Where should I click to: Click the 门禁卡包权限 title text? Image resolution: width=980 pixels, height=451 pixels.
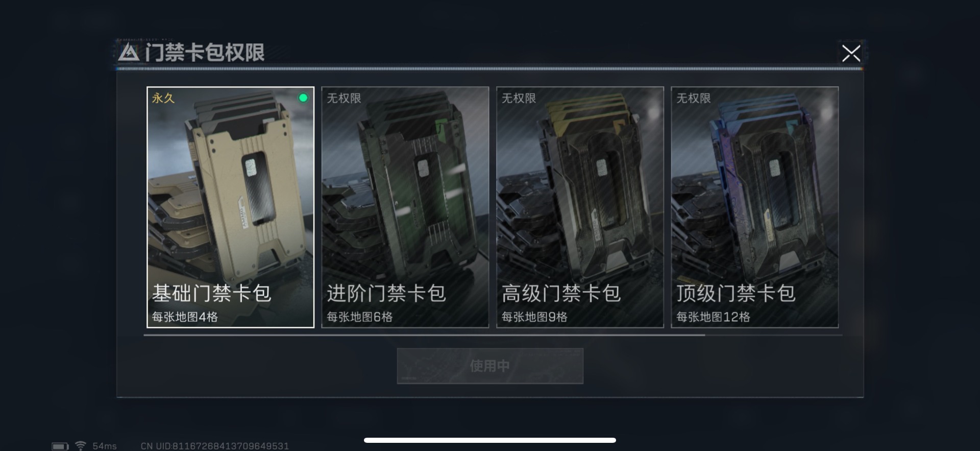coord(205,53)
